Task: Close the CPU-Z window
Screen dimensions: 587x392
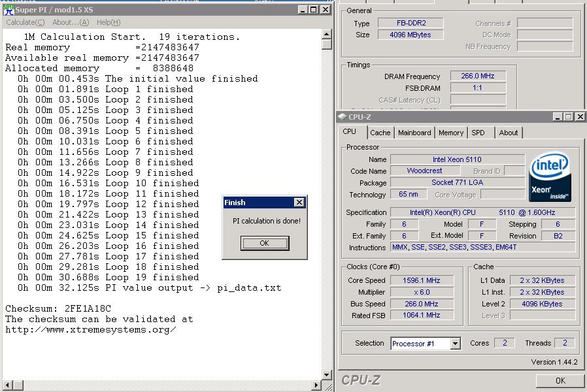Action: tap(580, 117)
